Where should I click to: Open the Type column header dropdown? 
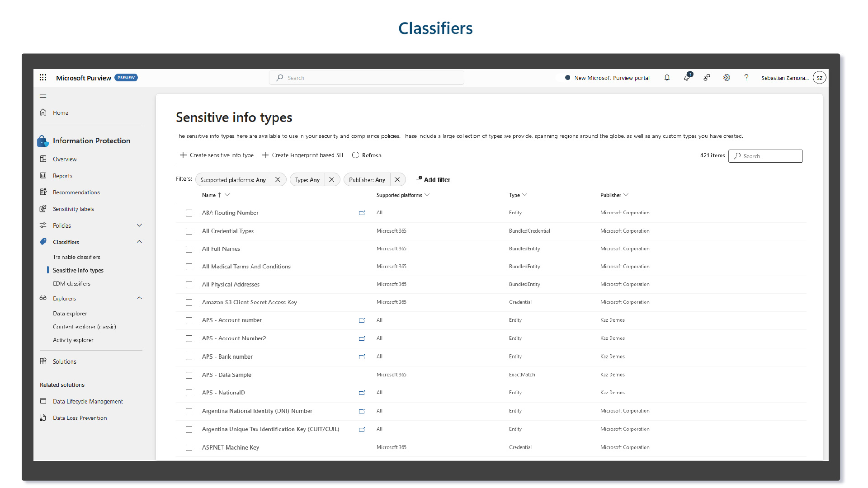524,195
